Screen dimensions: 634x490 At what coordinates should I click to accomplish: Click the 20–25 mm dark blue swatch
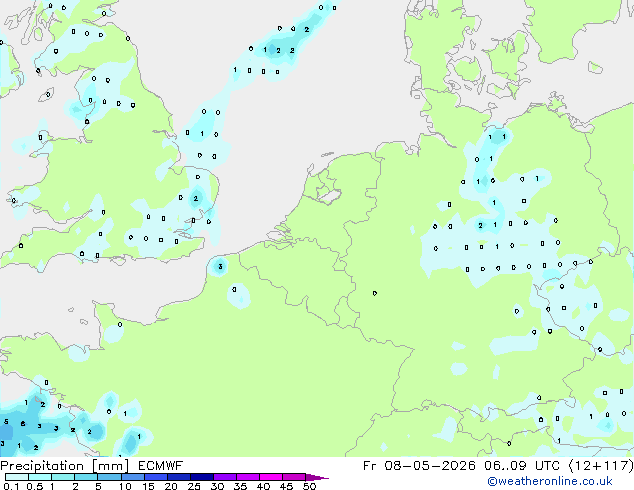click(x=179, y=477)
